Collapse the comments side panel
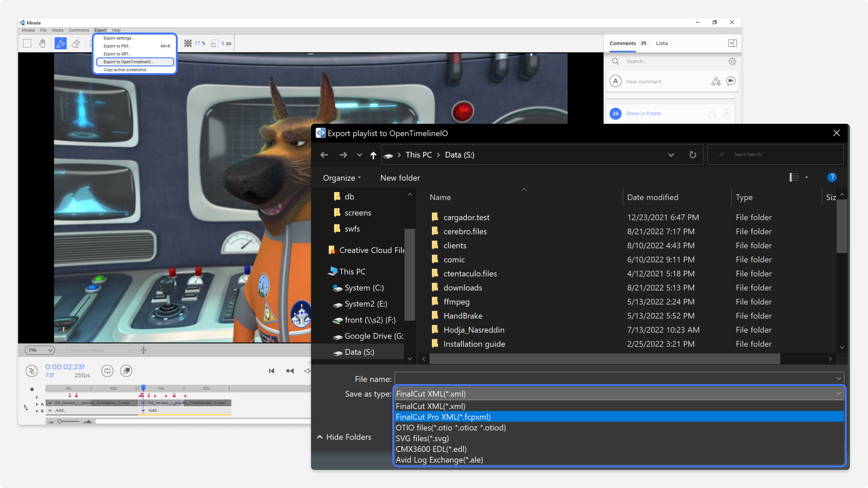This screenshot has width=868, height=488. coord(732,43)
